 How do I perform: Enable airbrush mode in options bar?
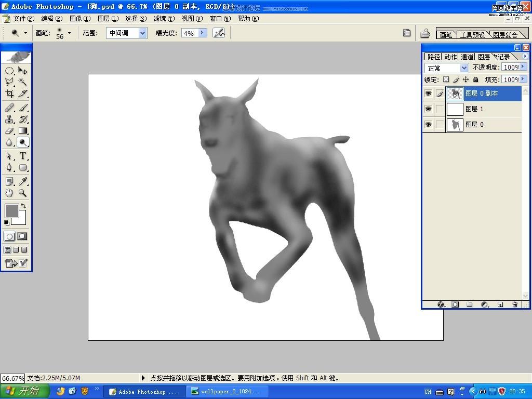click(x=219, y=33)
